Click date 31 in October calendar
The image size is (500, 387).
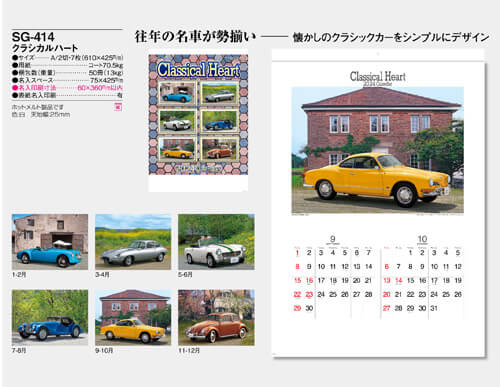434,308
